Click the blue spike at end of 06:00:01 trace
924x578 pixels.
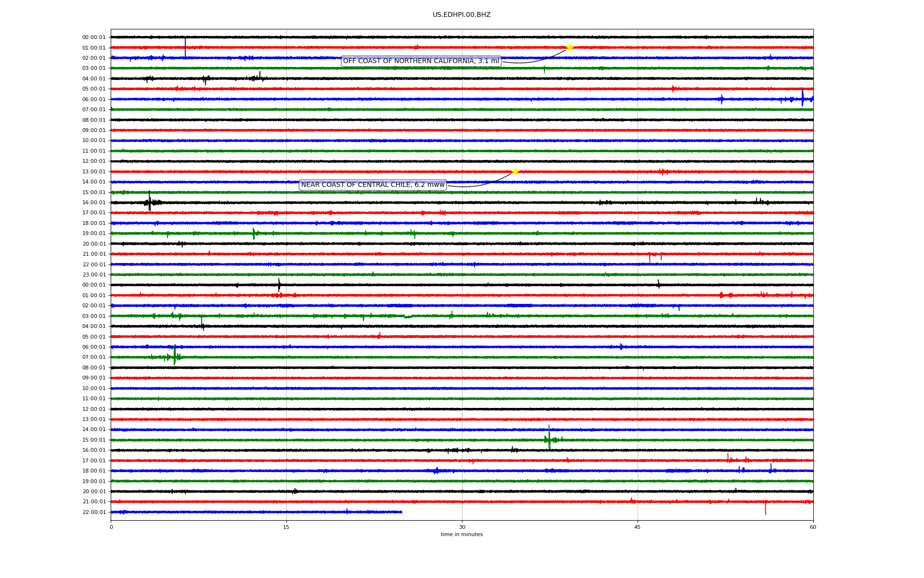802,98
